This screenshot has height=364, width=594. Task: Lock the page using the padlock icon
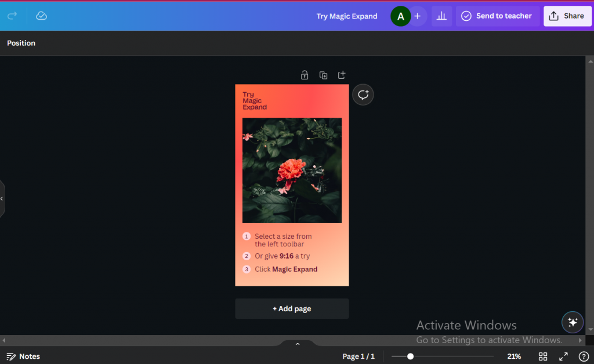305,75
